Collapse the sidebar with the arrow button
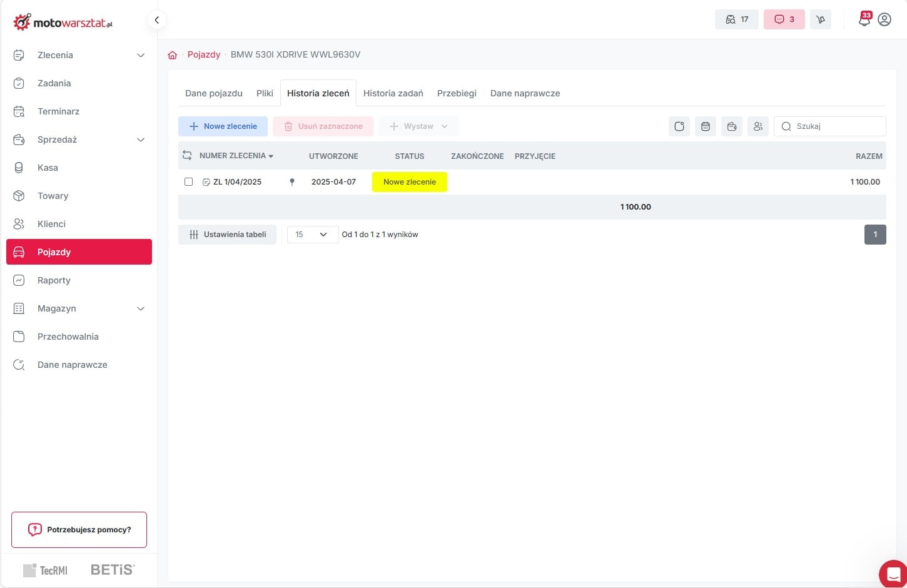The width and height of the screenshot is (907, 588). pos(157,20)
